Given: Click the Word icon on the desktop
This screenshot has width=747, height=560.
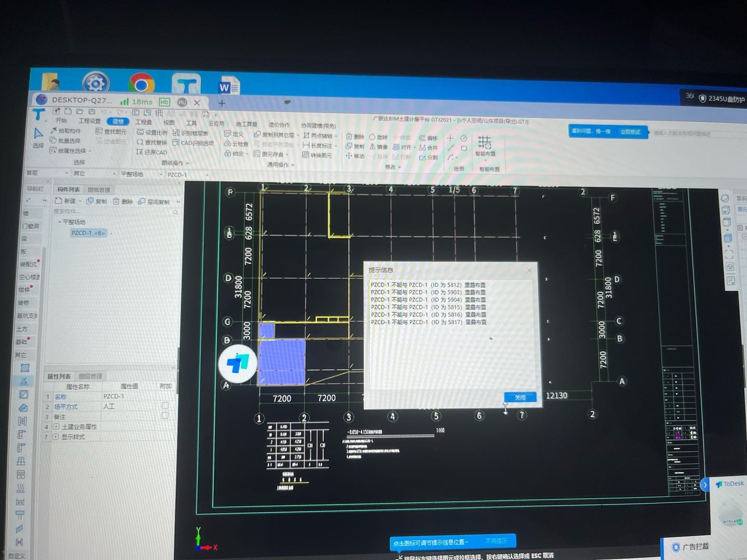Looking at the screenshot, I should pyautogui.click(x=229, y=87).
